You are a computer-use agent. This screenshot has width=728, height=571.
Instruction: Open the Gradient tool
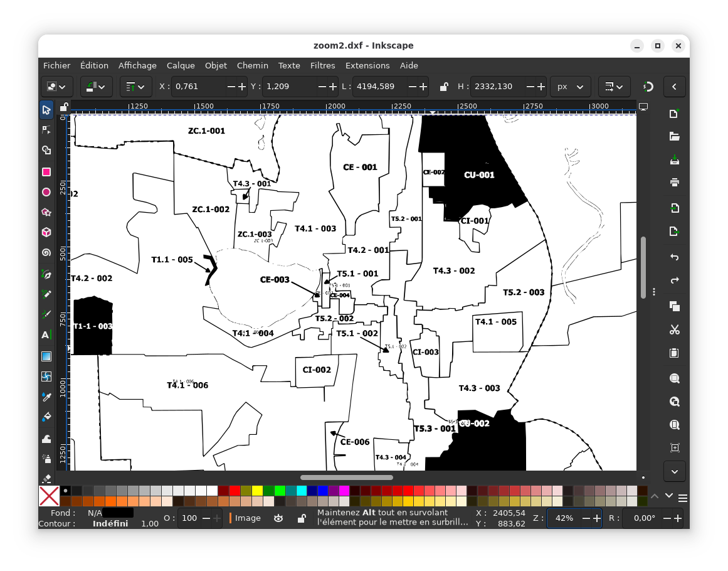(46, 356)
